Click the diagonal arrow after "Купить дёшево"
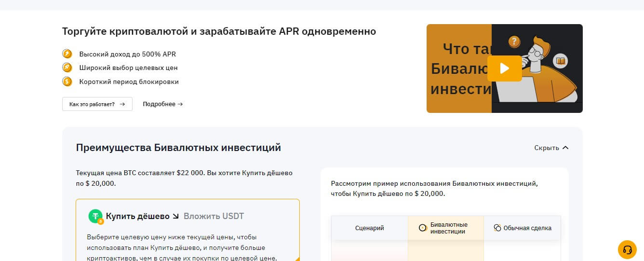644x261 pixels. pyautogui.click(x=176, y=216)
